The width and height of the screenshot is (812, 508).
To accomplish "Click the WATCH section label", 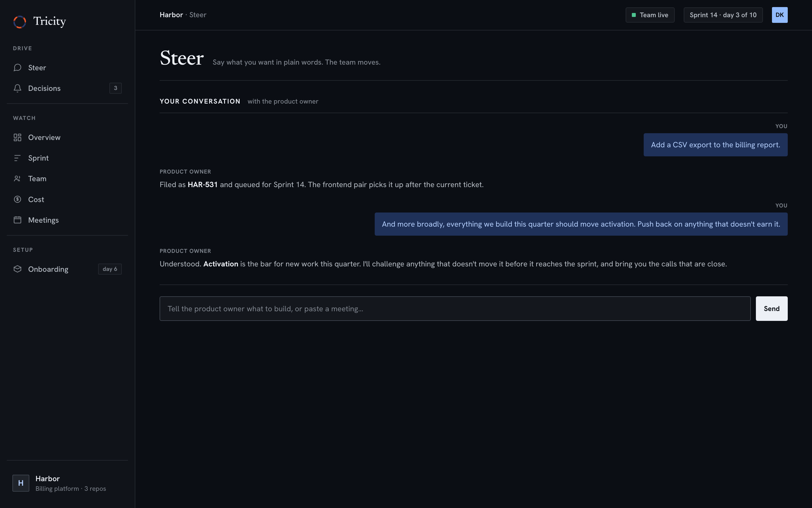I will point(24,118).
